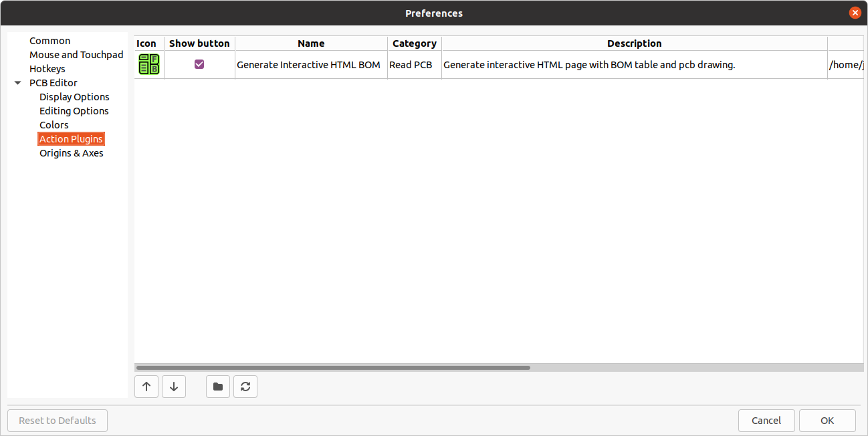The image size is (868, 436).
Task: Open the Editing Options page
Action: 74,110
